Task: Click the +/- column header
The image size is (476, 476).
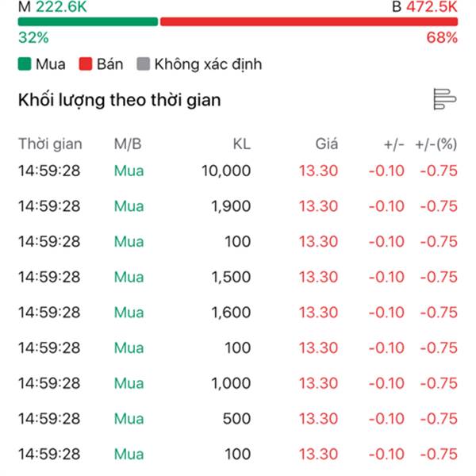Action: (393, 144)
